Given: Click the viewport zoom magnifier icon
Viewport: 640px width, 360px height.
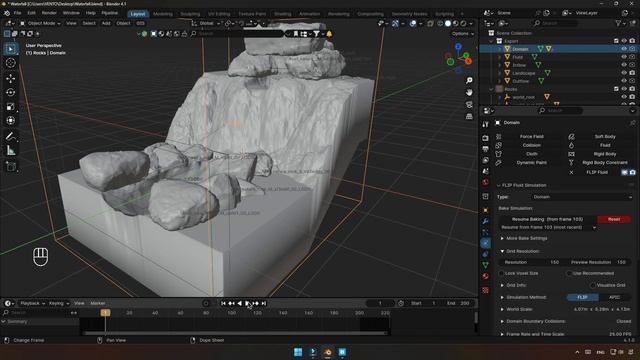Looking at the screenshot, I should point(469,80).
